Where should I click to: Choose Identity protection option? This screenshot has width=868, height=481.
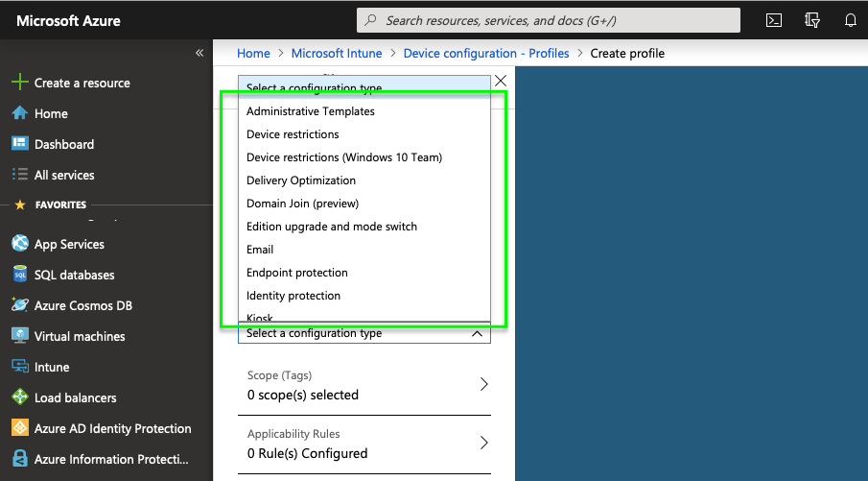(x=364, y=296)
